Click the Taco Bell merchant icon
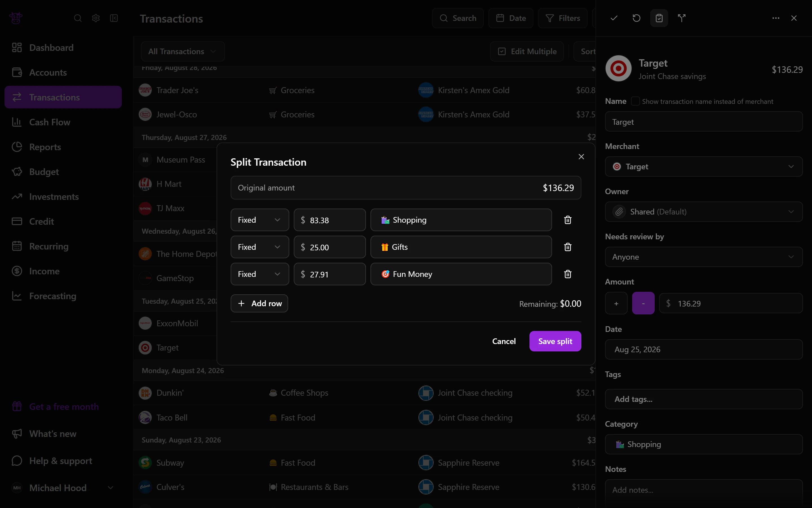The width and height of the screenshot is (812, 508). click(145, 418)
